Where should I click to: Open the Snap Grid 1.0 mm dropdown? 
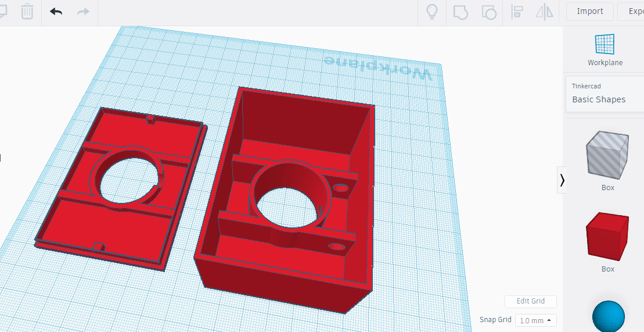click(536, 320)
